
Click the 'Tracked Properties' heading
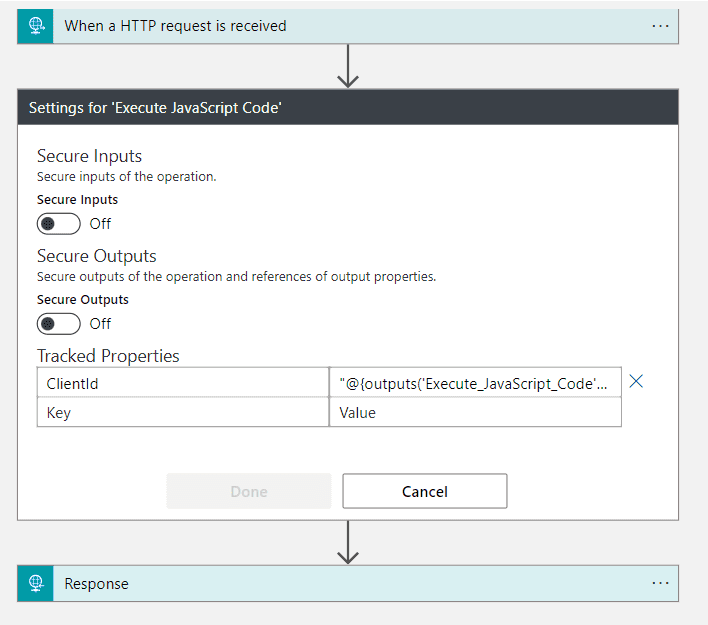[108, 356]
